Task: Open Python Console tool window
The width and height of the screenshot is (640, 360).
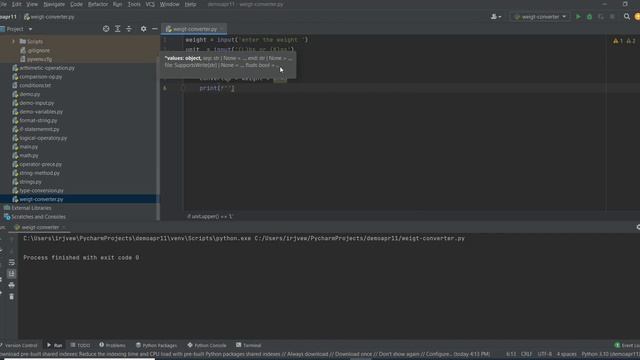Action: pos(207,345)
